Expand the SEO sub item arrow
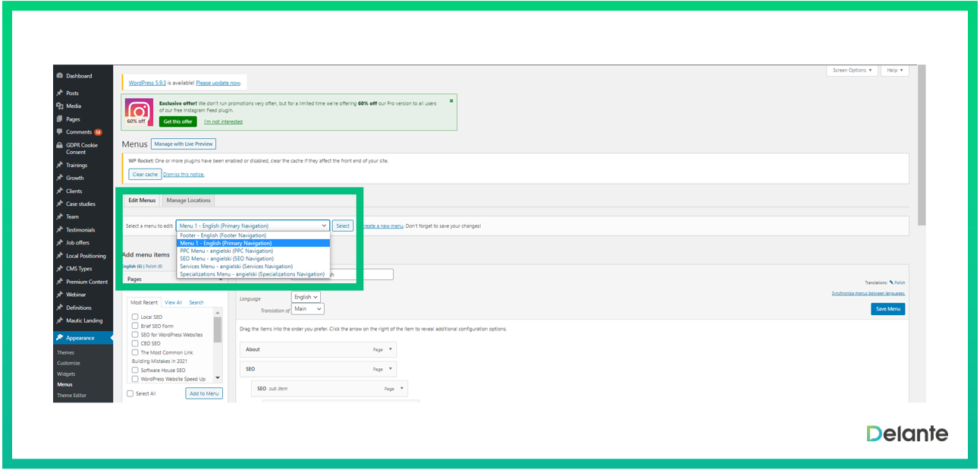980x470 pixels. tap(402, 389)
